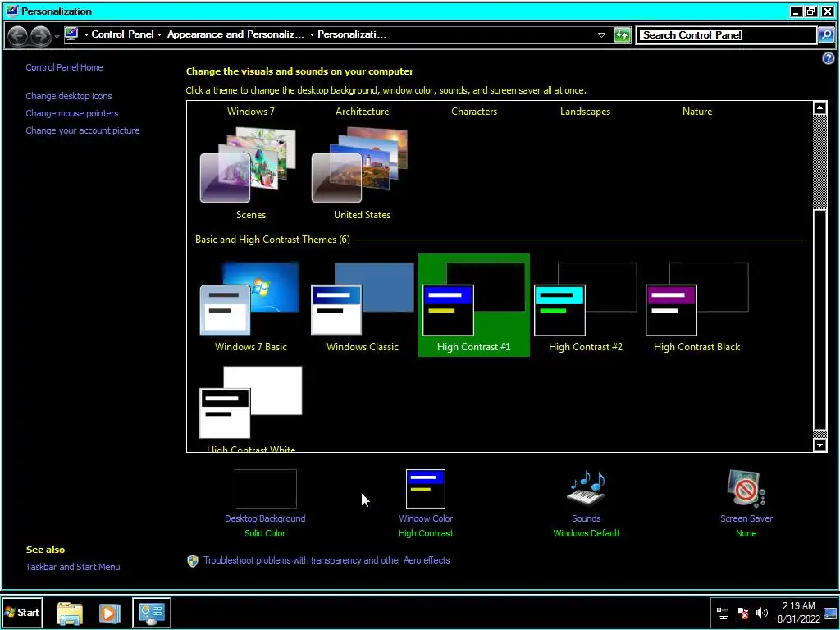Click the Help question mark icon

coord(829,58)
